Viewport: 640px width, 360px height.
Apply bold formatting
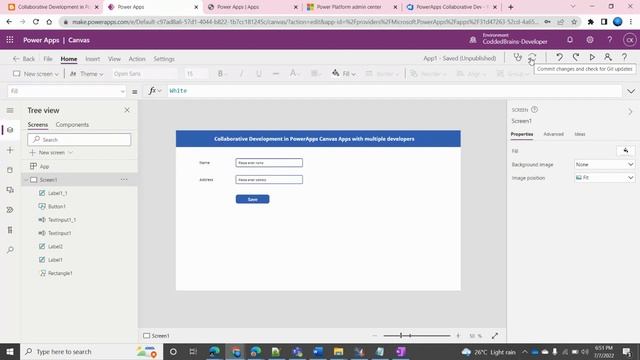[220, 74]
